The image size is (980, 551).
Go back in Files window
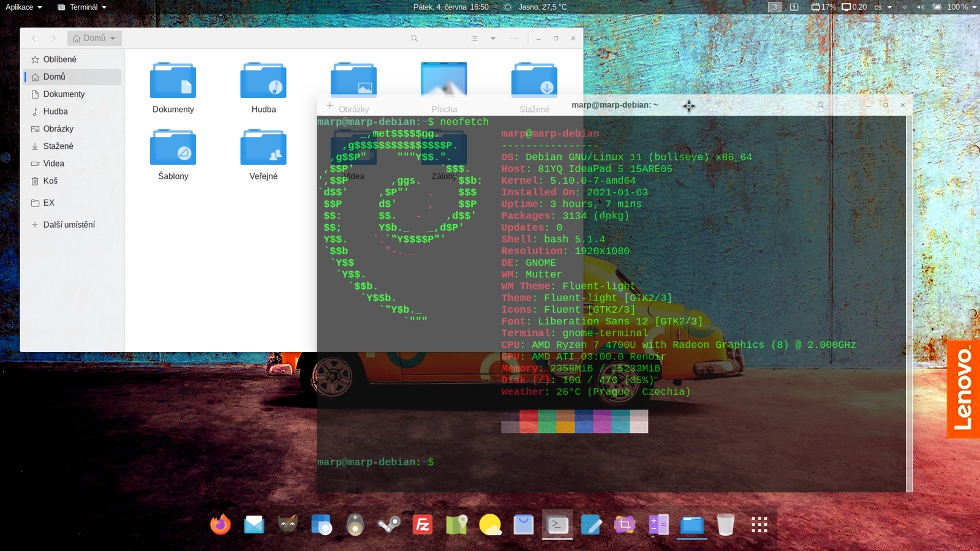tap(34, 39)
